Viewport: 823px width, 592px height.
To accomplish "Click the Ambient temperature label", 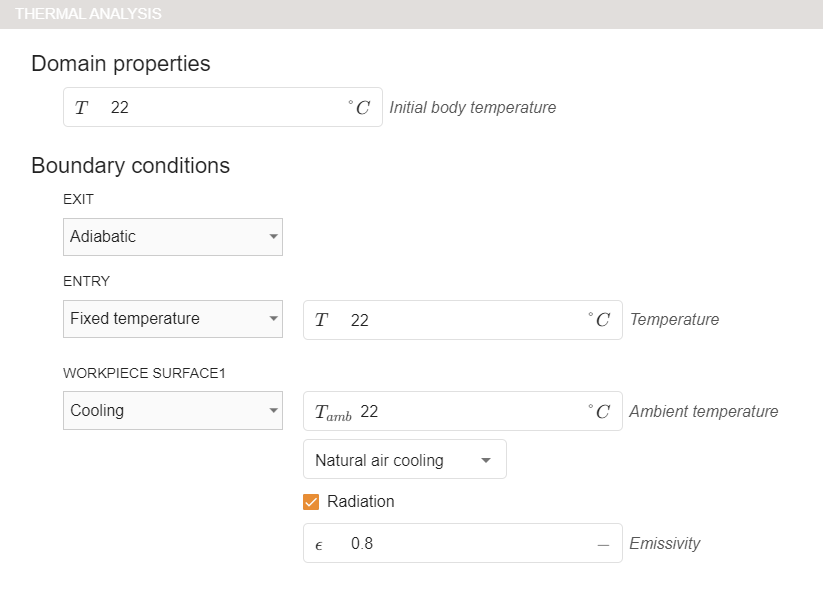I will (x=703, y=412).
